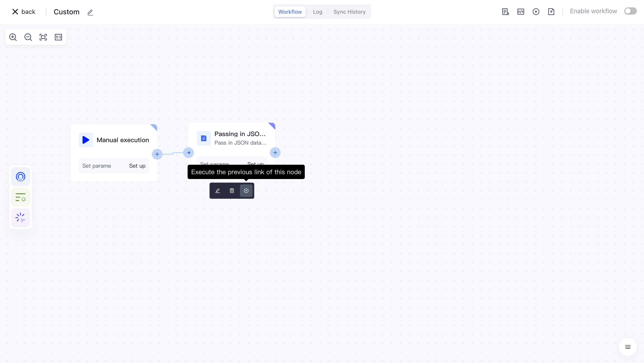The width and height of the screenshot is (644, 363).
Task: Open the code view icon in header
Action: 521,11
